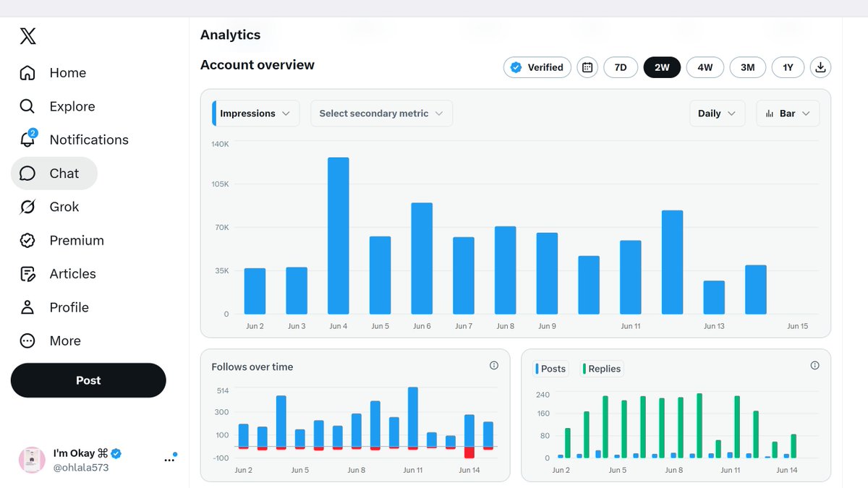
Task: Click the 240 axis value in Posts chart
Action: pos(542,395)
